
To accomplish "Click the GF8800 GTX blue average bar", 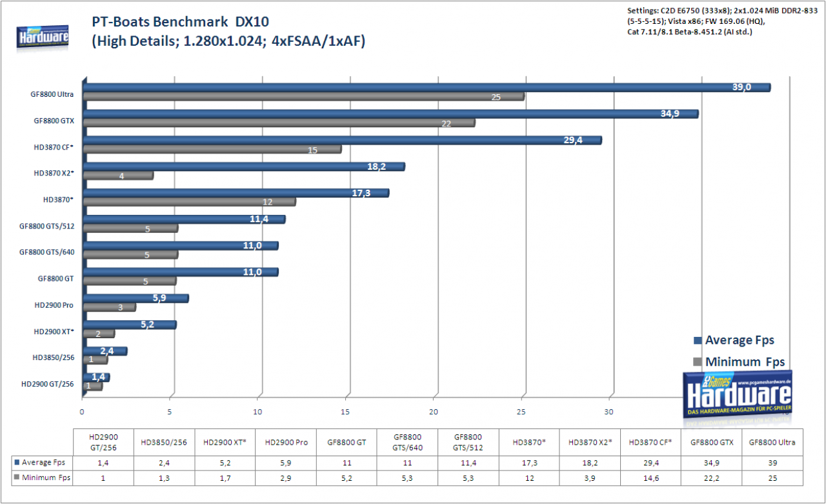I will point(390,114).
